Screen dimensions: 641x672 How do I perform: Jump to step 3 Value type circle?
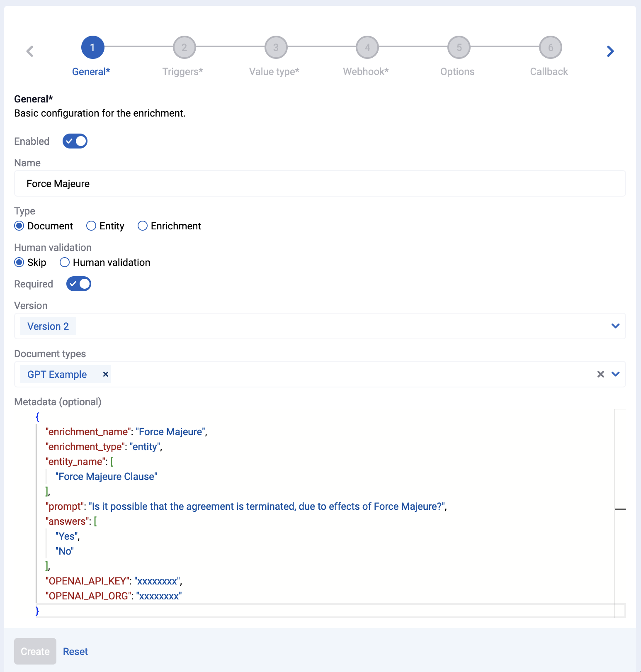[276, 48]
